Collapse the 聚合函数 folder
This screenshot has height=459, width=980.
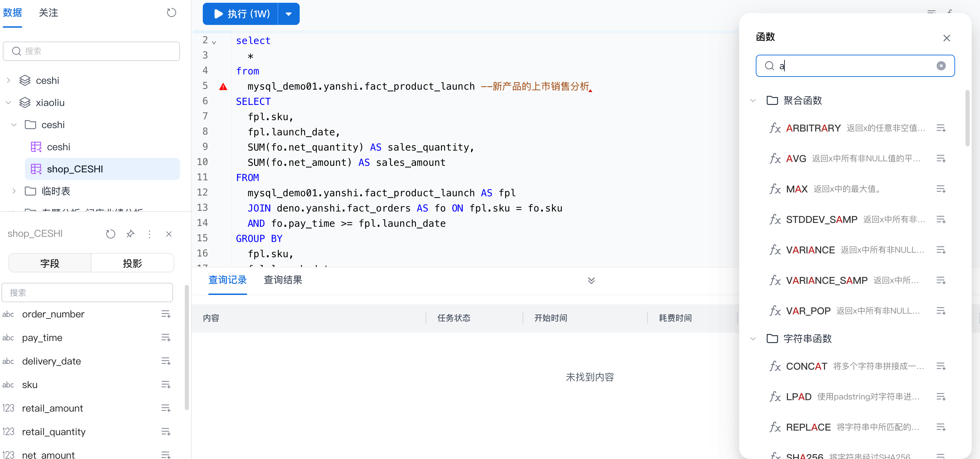[753, 100]
